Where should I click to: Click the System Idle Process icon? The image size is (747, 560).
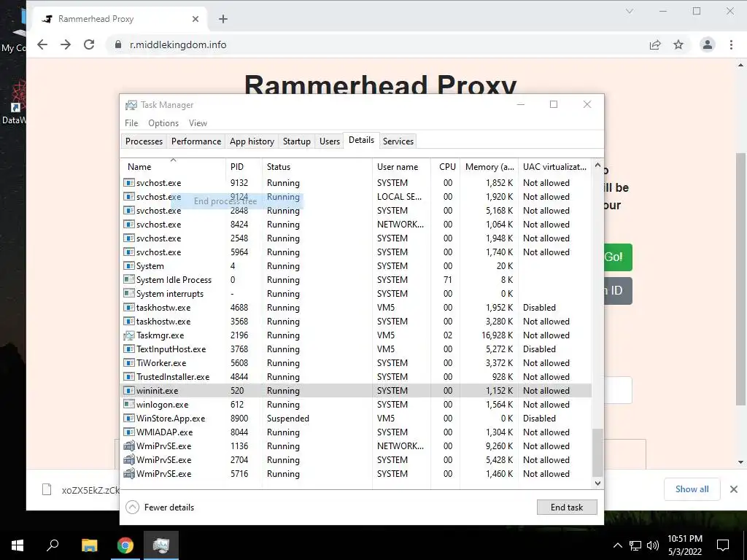128,280
